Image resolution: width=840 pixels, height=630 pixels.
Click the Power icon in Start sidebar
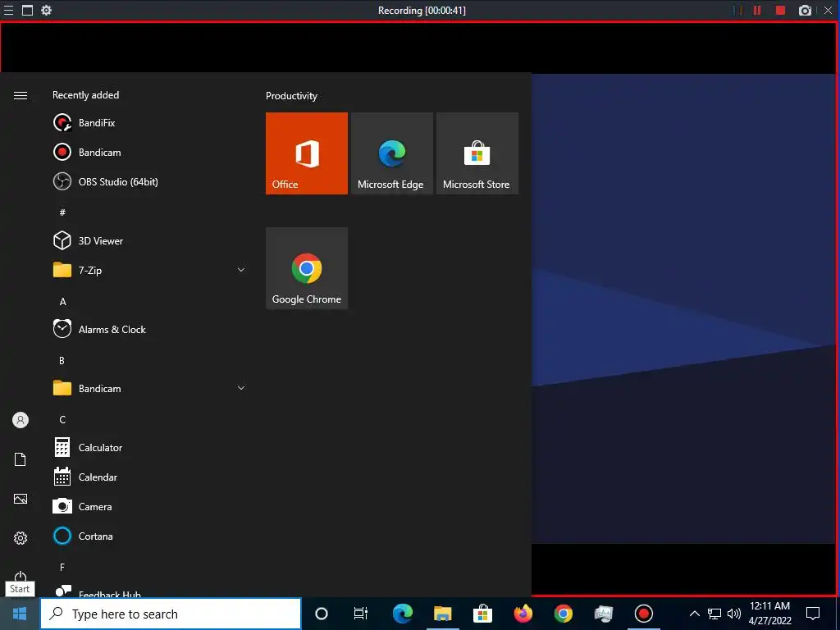[21, 577]
